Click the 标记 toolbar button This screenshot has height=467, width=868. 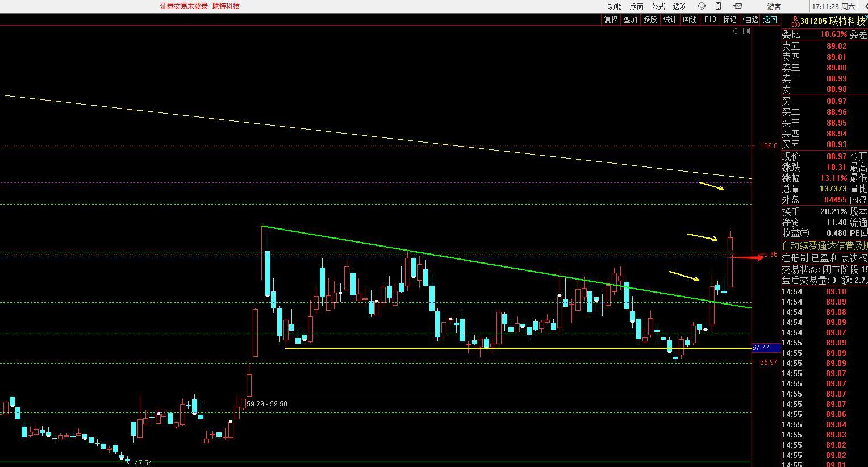coord(729,19)
